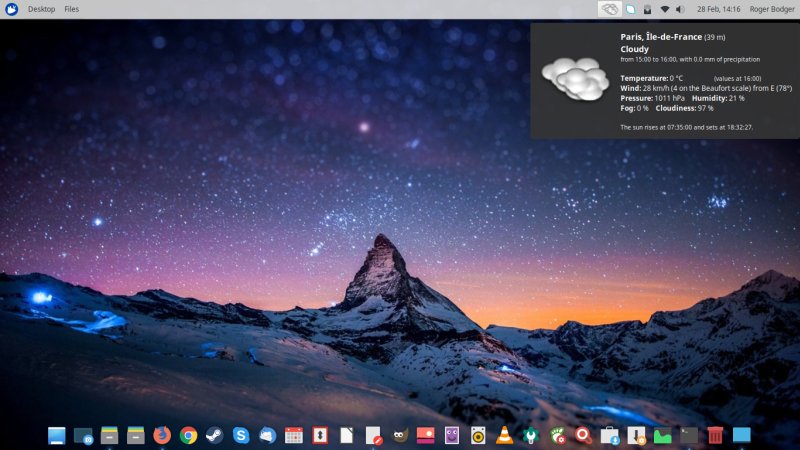Open the Files menu

72,9
